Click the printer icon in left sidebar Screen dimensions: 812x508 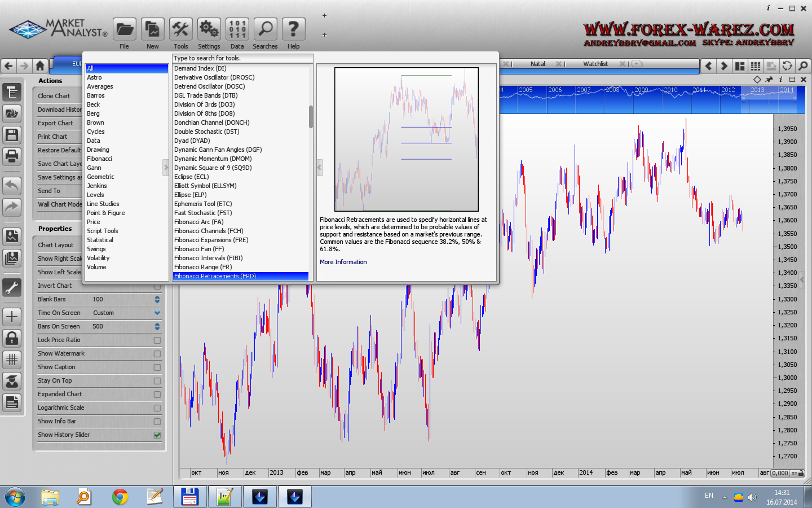[12, 155]
